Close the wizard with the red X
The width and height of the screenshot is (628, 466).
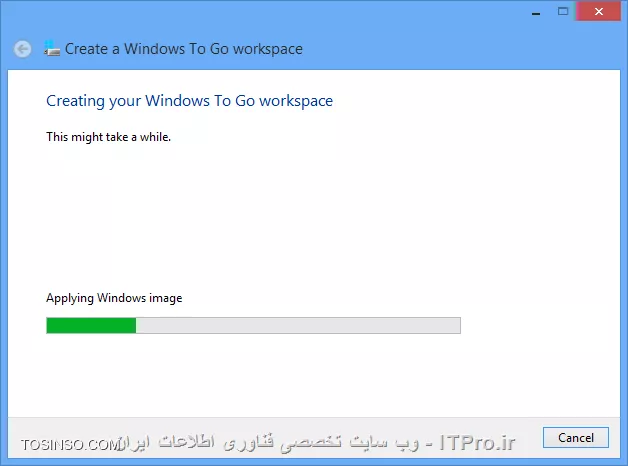598,12
